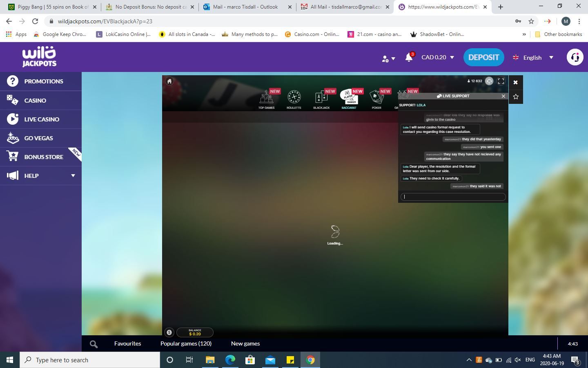Bookmark this page with star icon
Screen dimensions: 588x368
[531, 21]
